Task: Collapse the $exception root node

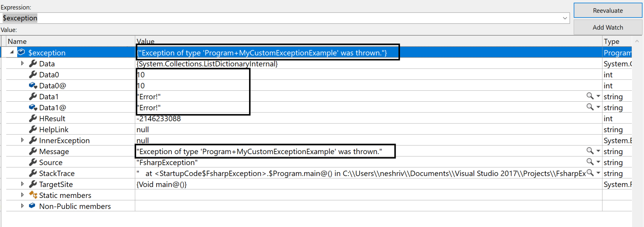Action: pyautogui.click(x=12, y=52)
